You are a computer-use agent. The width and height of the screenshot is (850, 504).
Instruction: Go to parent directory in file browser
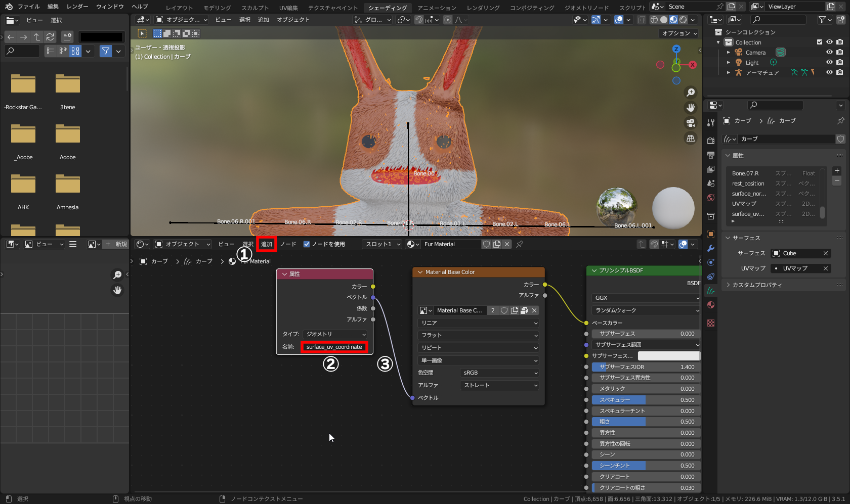37,37
